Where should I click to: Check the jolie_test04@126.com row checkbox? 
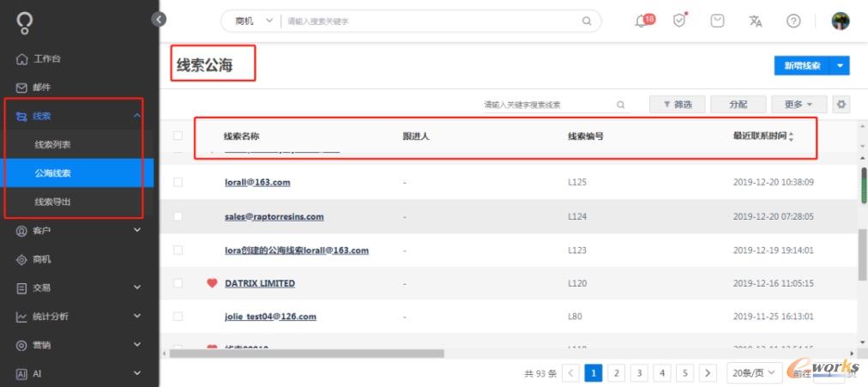point(178,317)
